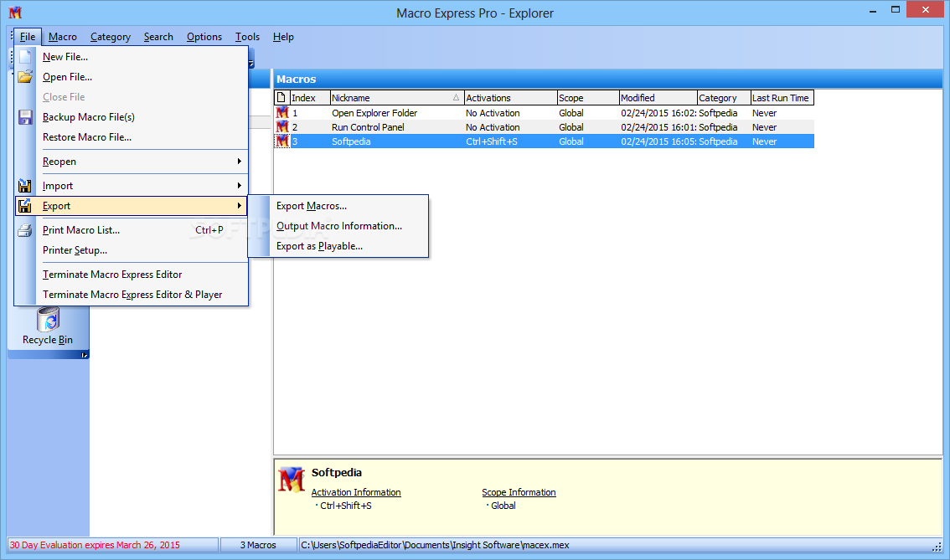This screenshot has height=560, width=950.
Task: Open the Macro menu
Action: 62,37
